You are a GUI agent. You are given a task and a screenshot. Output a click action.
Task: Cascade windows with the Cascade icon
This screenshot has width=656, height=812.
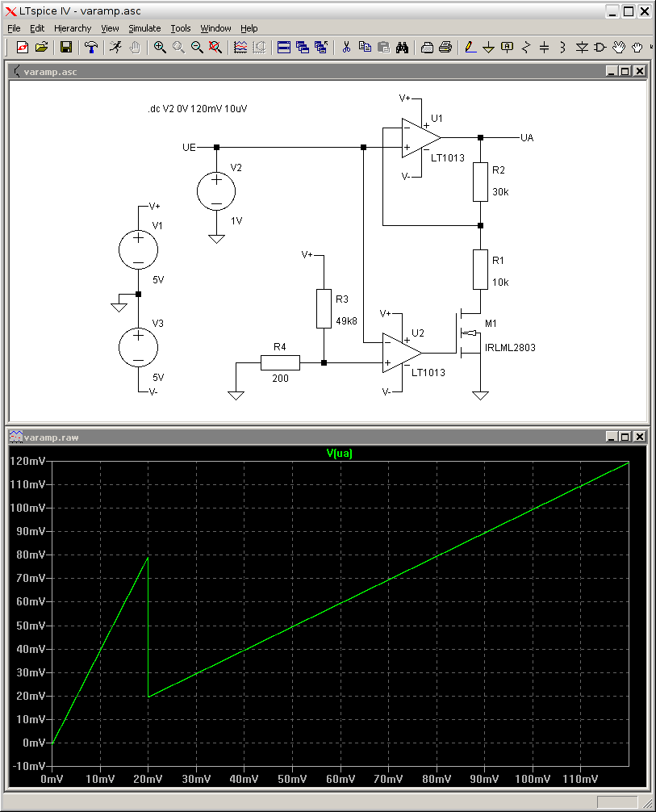(x=303, y=47)
